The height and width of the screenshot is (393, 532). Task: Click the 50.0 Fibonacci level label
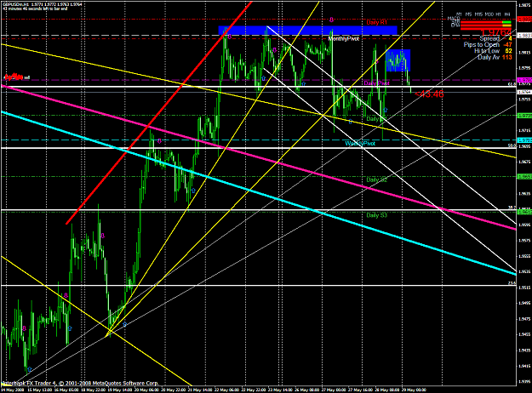click(x=512, y=145)
